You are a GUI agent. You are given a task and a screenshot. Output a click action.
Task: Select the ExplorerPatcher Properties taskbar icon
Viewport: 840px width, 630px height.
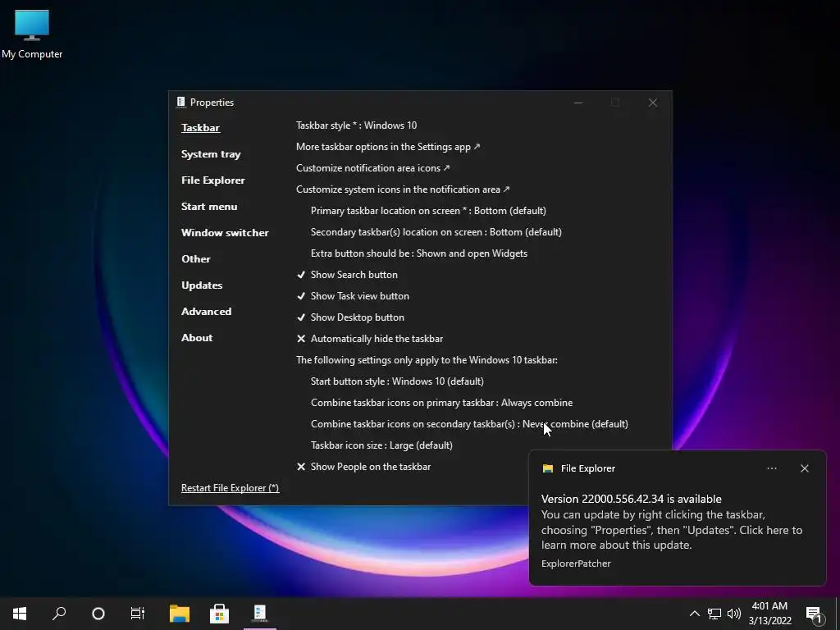pyautogui.click(x=260, y=614)
